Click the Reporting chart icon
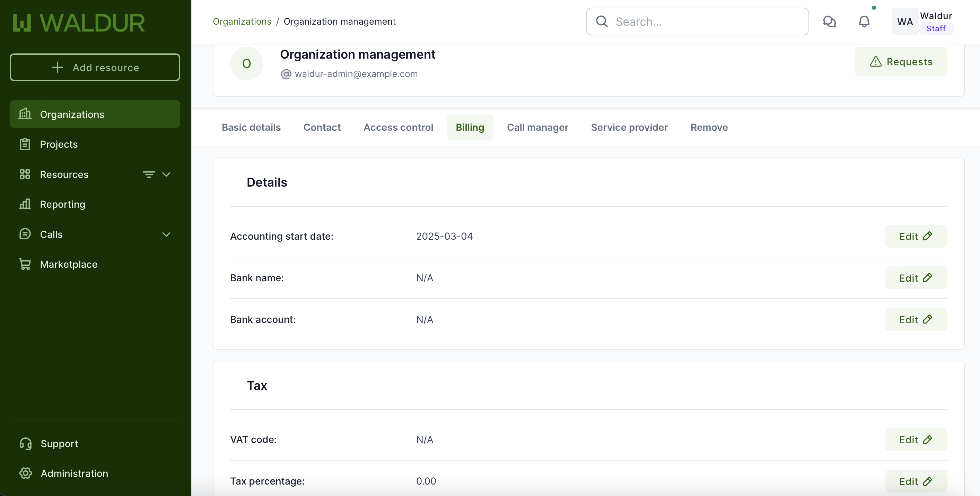The image size is (980, 496). [25, 204]
